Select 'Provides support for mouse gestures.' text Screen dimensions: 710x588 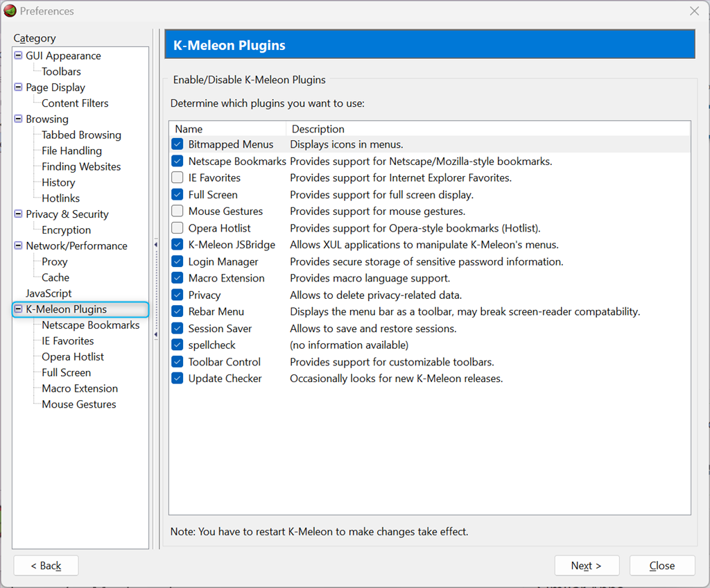(378, 211)
